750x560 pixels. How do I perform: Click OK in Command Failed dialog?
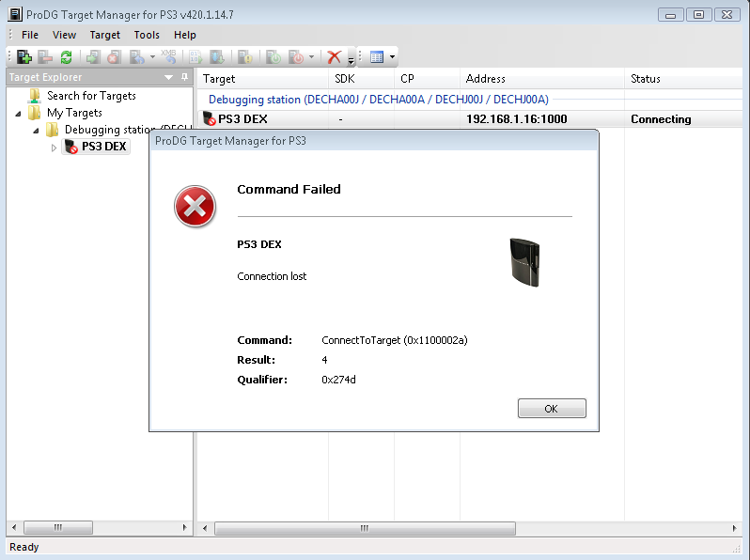pos(552,409)
